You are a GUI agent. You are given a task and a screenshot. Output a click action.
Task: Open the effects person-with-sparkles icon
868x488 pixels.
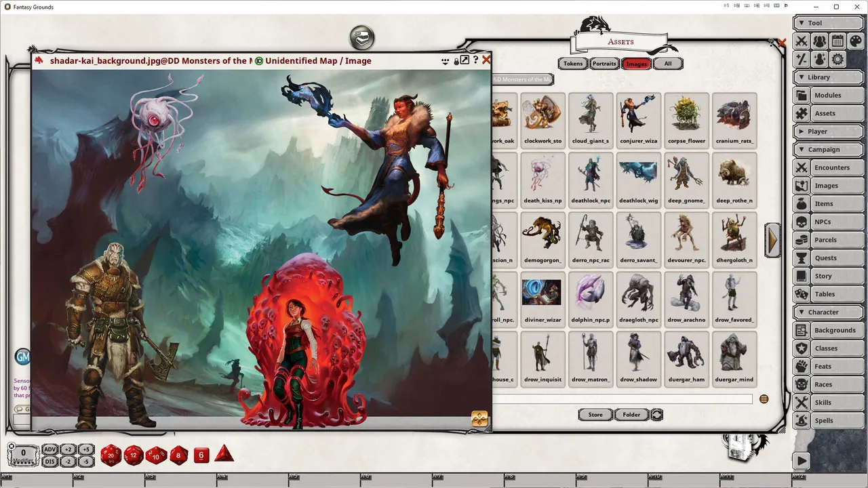tap(820, 59)
